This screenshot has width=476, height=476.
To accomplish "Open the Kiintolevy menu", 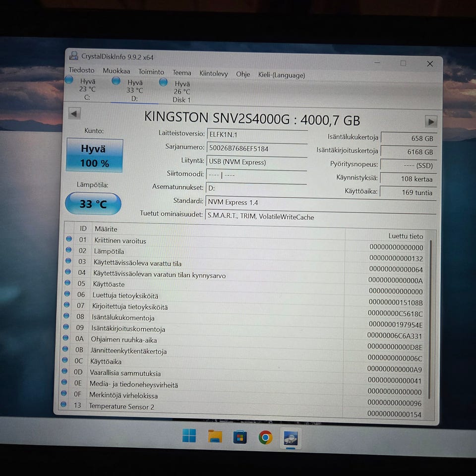I will 213,74.
